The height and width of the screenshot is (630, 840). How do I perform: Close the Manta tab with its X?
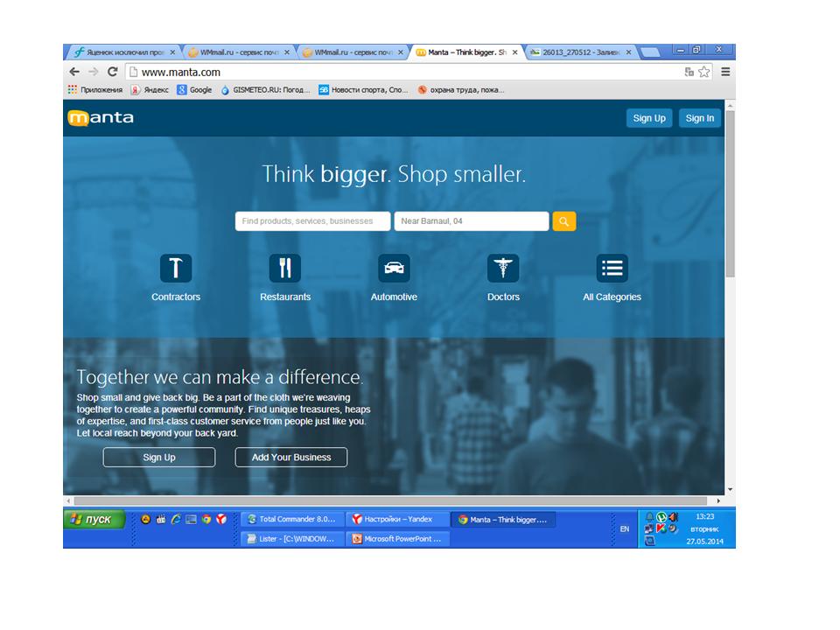(514, 52)
